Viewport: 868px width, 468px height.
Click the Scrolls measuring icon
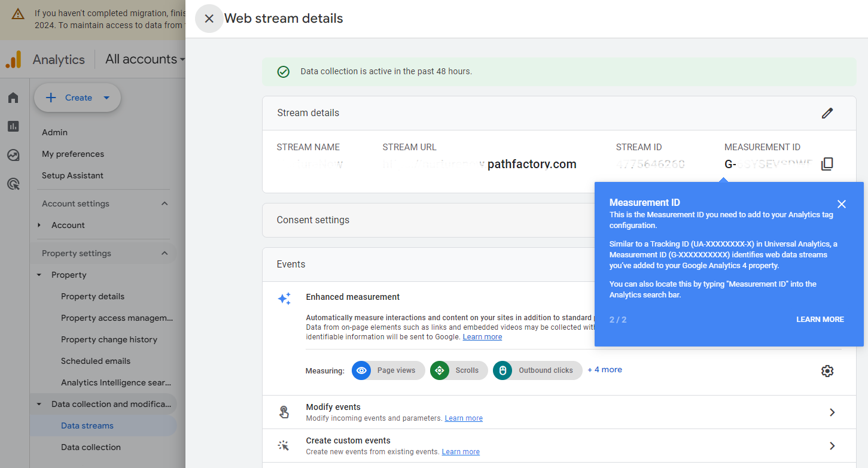pos(440,370)
